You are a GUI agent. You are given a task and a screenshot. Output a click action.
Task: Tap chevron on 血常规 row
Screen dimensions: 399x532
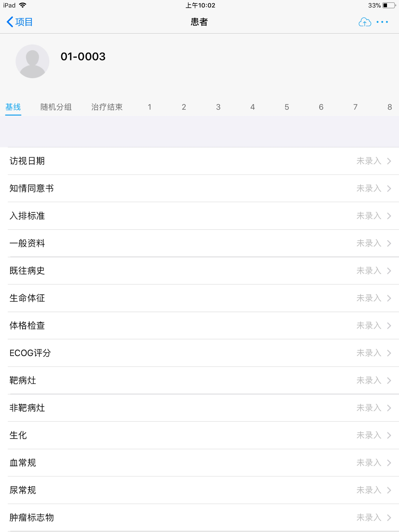[389, 462]
